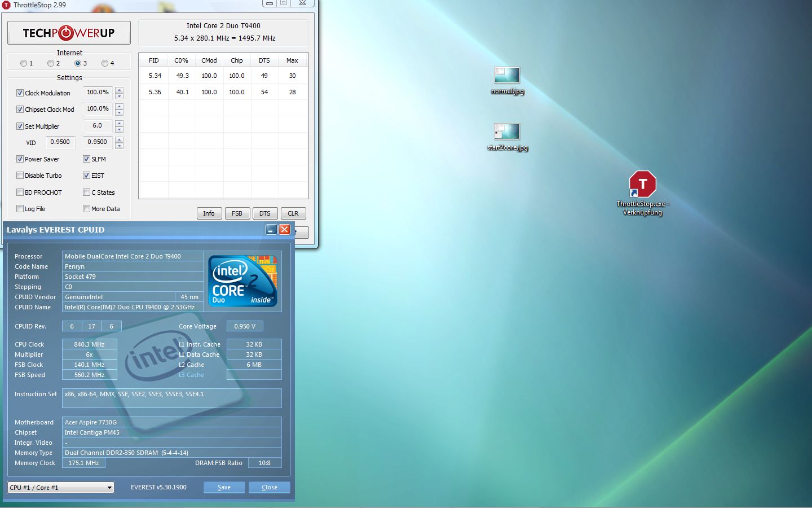Lower the Set Multiplier value with down arrow
Screen dimensions: 812x508
(x=119, y=129)
